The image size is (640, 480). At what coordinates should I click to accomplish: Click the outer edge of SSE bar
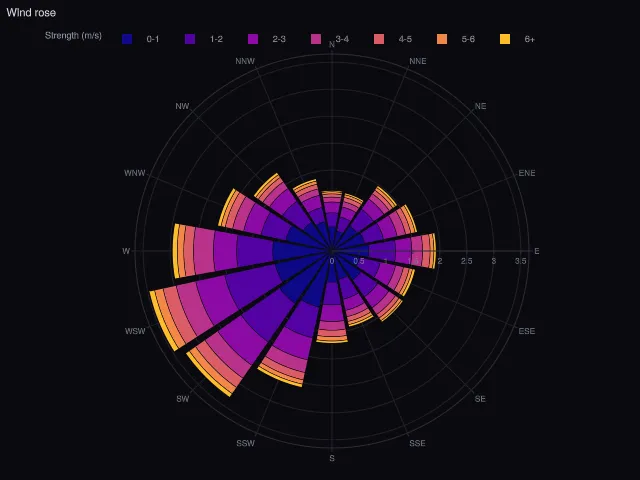[361, 322]
